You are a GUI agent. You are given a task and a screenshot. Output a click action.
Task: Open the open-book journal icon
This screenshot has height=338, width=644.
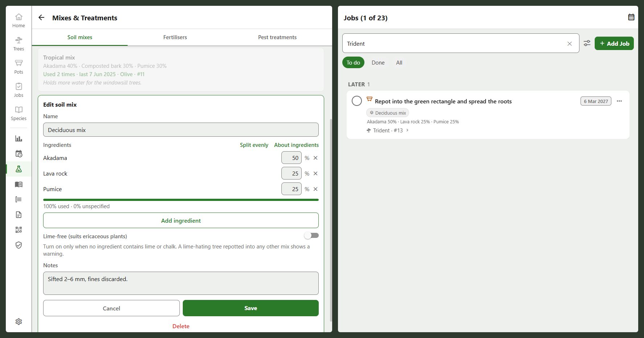(x=18, y=184)
